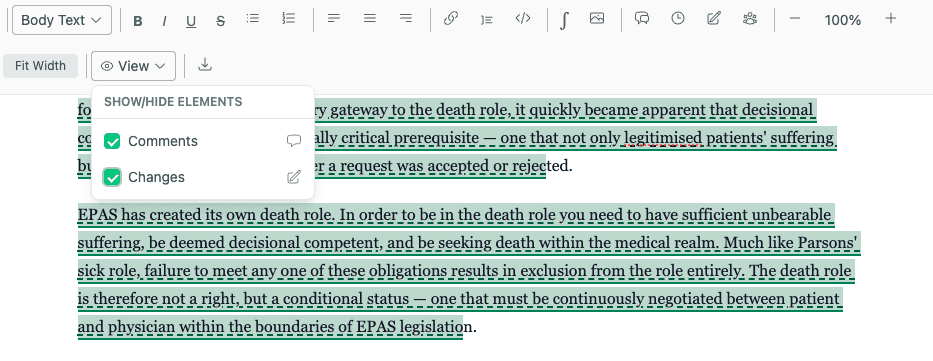Click SHOW/HIDE ELEMENTS header
Screen dimensions: 933x361
(173, 102)
